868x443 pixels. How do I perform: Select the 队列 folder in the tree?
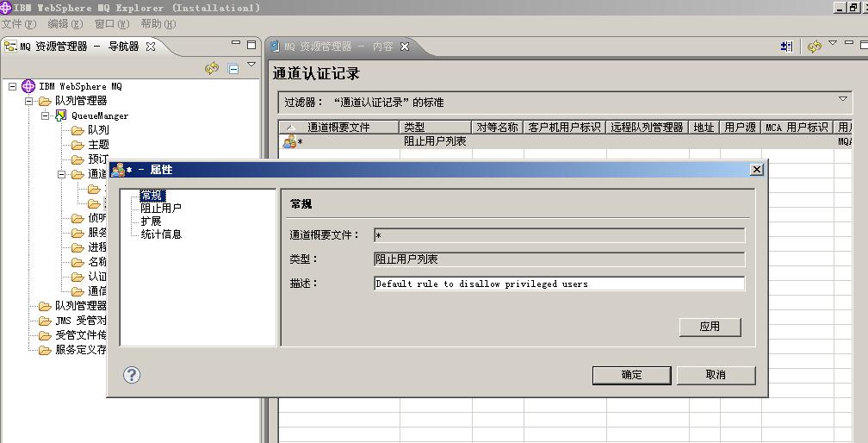(98, 130)
